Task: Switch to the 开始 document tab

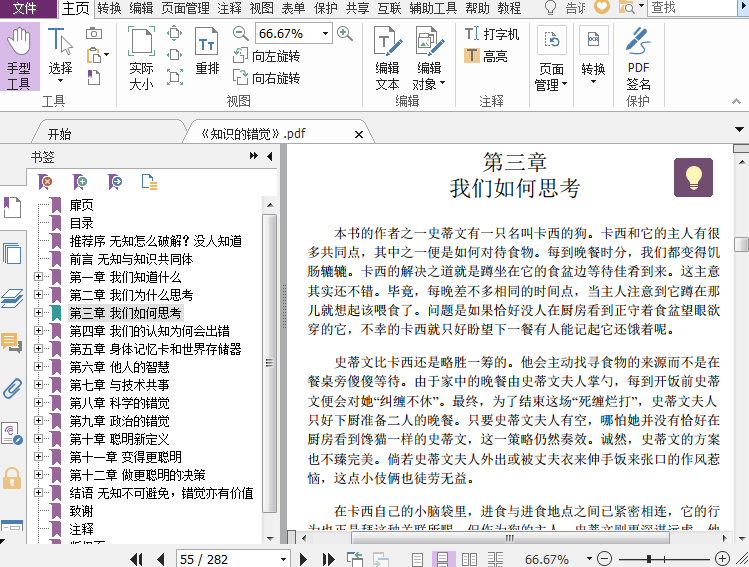Action: [59, 133]
